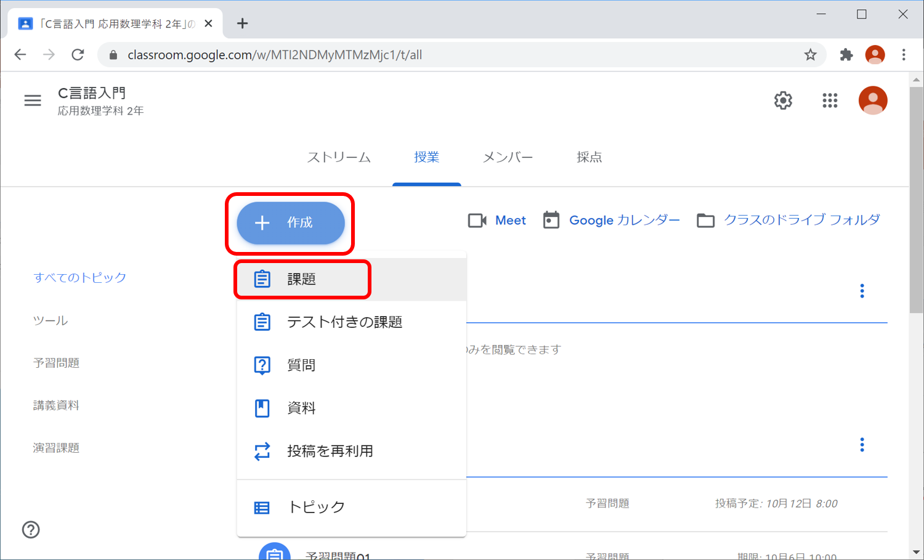Click the class Drive folder icon
924x560 pixels.
[x=705, y=221]
